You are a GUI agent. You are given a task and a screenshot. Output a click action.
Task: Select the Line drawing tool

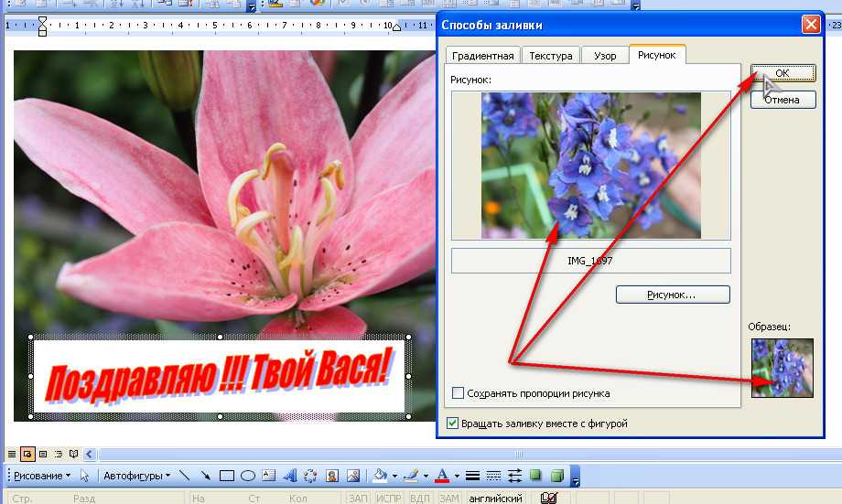tap(184, 476)
